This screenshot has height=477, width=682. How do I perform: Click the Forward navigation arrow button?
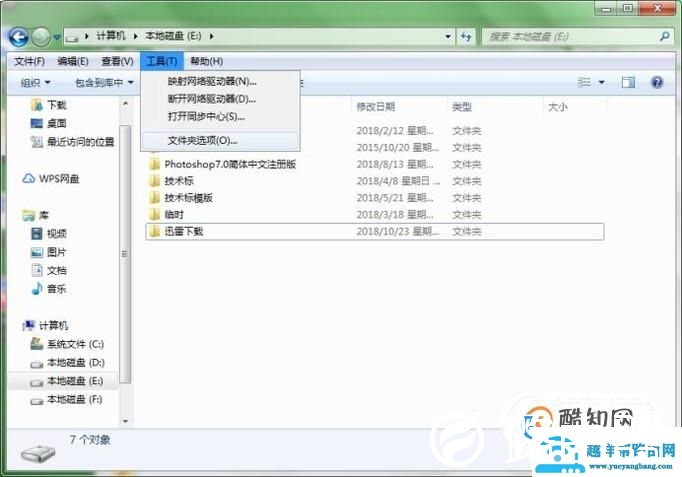tap(41, 37)
